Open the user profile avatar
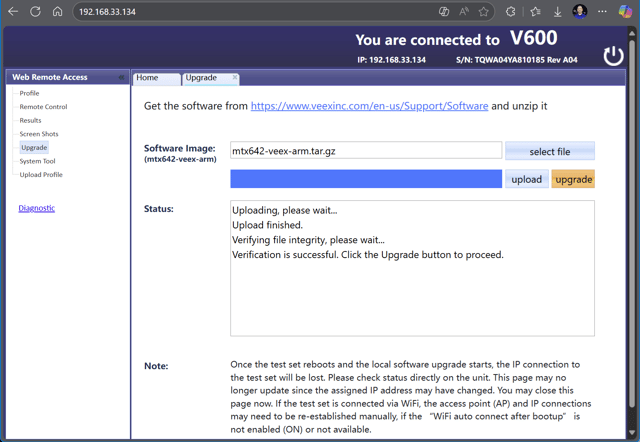 click(x=580, y=11)
